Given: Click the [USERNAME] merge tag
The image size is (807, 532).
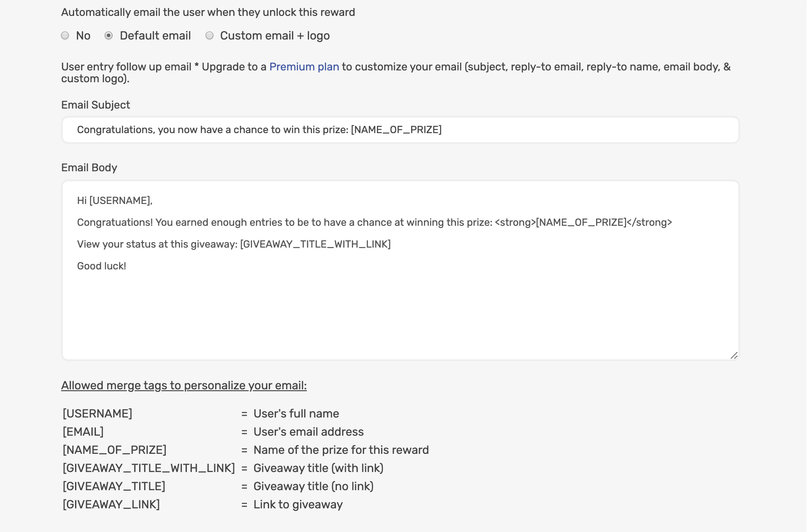Looking at the screenshot, I should click(97, 413).
